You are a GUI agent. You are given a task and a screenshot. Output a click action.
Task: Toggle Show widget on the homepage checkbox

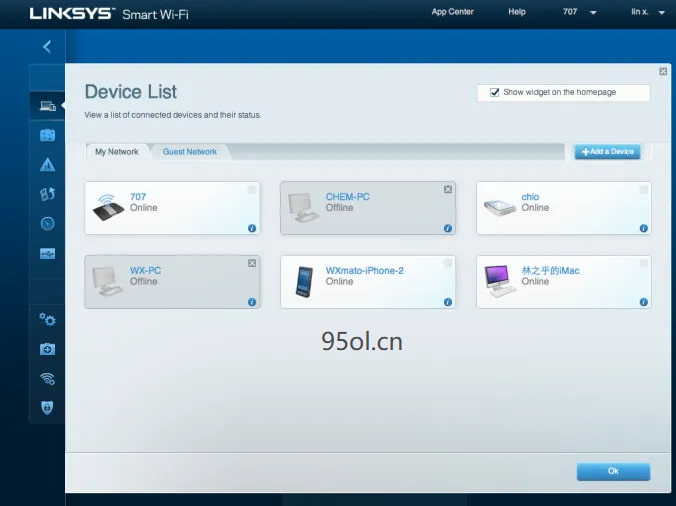pos(494,93)
